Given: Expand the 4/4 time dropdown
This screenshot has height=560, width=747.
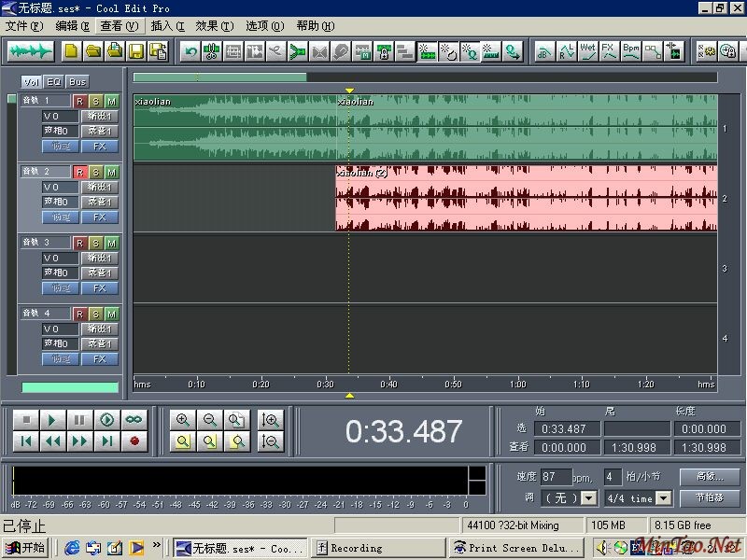Looking at the screenshot, I should [x=663, y=498].
